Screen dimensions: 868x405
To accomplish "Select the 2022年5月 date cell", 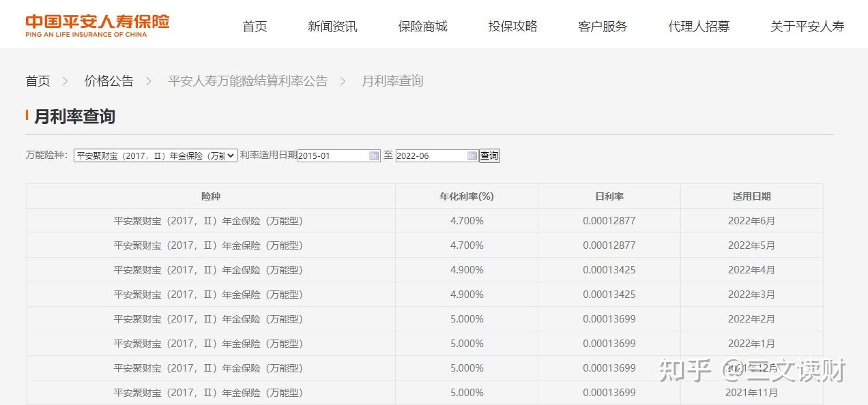I will [752, 245].
